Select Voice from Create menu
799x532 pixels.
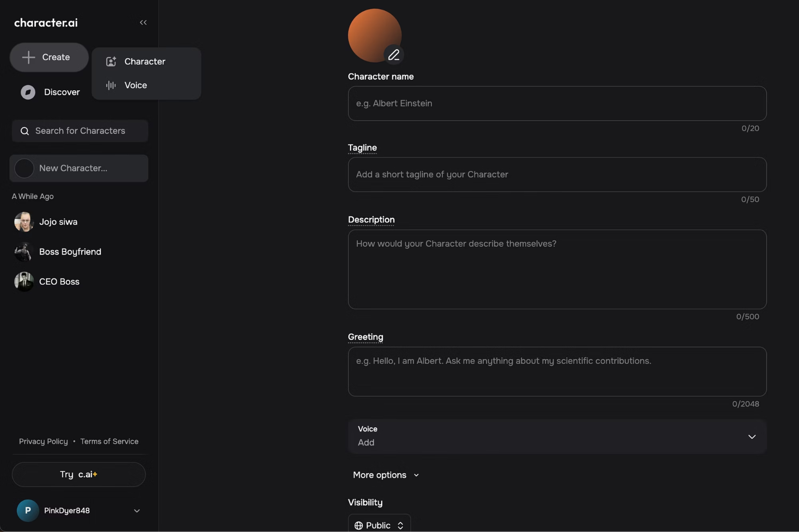pyautogui.click(x=135, y=85)
